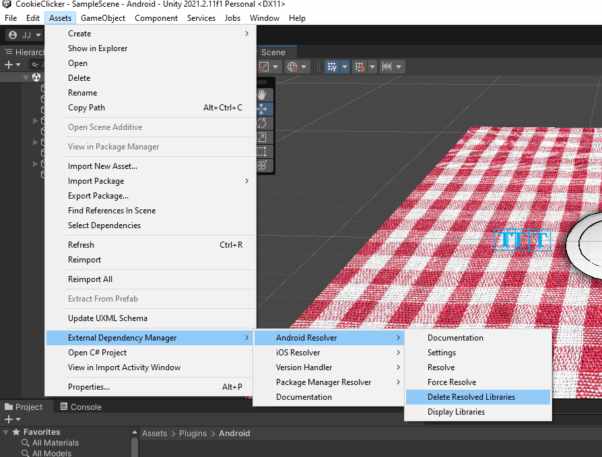Image resolution: width=602 pixels, height=457 pixels.
Task: Click the global handle rotation globe icon
Action: 293,67
